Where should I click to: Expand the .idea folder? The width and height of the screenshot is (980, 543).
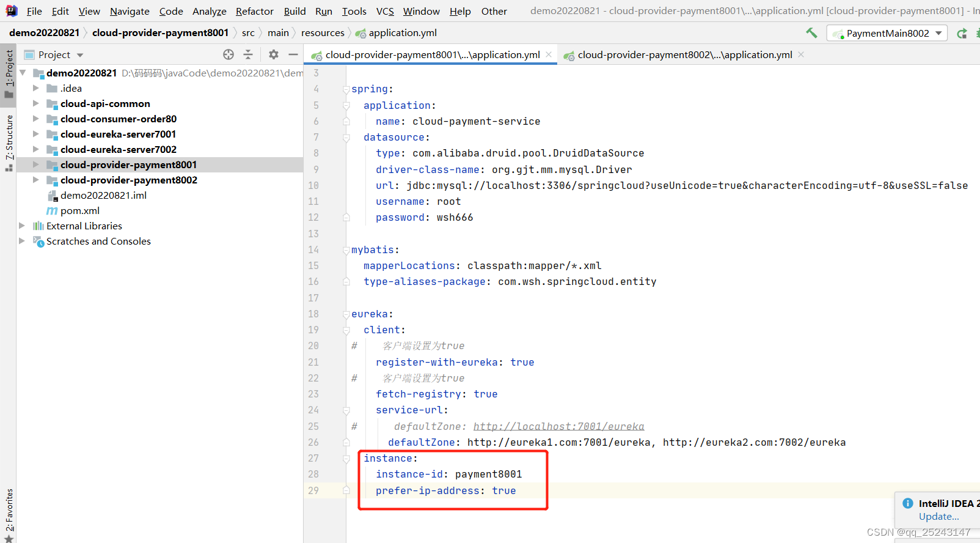point(36,88)
